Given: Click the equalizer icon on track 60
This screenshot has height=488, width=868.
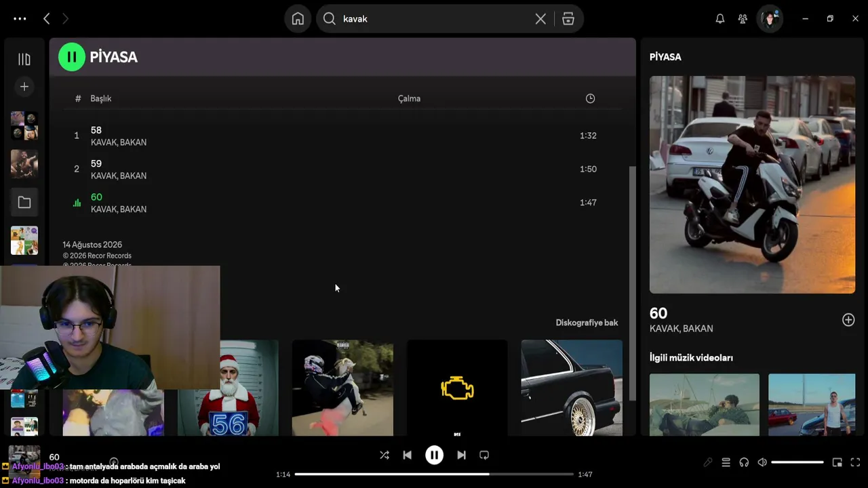Looking at the screenshot, I should (x=77, y=203).
